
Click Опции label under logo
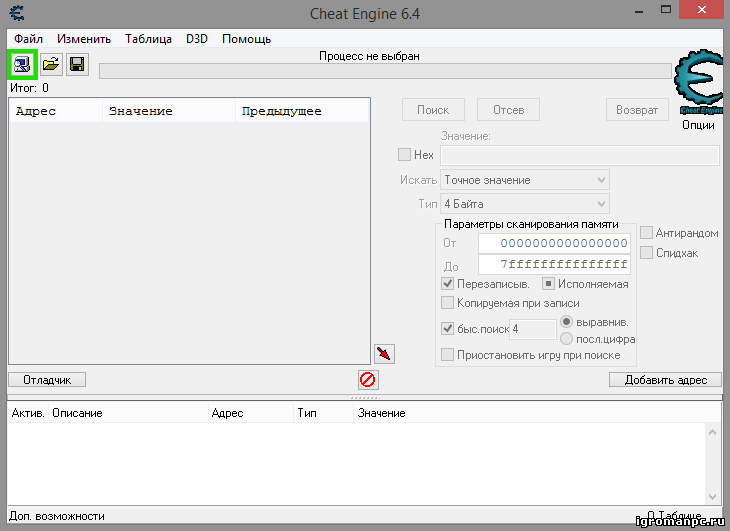point(698,125)
